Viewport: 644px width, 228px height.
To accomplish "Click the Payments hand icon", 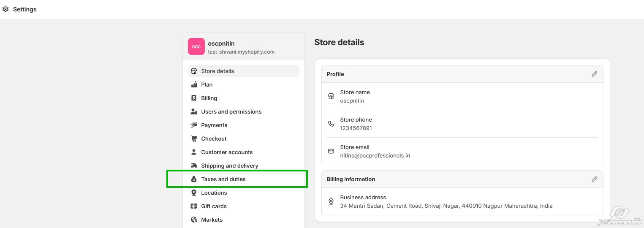I will click(194, 125).
